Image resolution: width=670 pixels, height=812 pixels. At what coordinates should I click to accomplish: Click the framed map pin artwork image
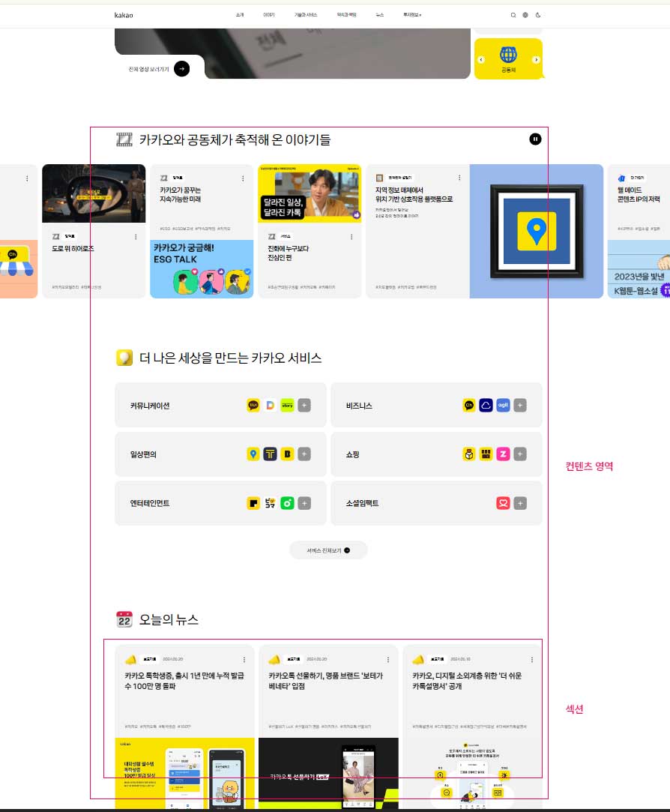[x=537, y=231]
